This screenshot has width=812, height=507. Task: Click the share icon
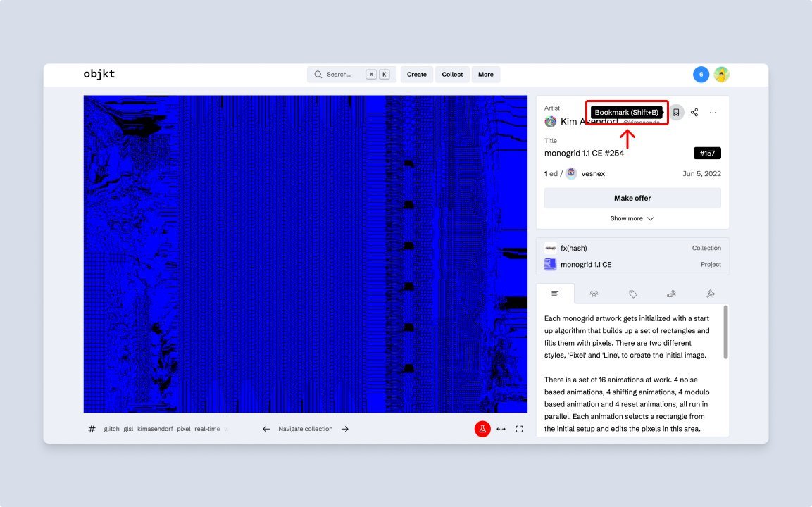coord(694,113)
